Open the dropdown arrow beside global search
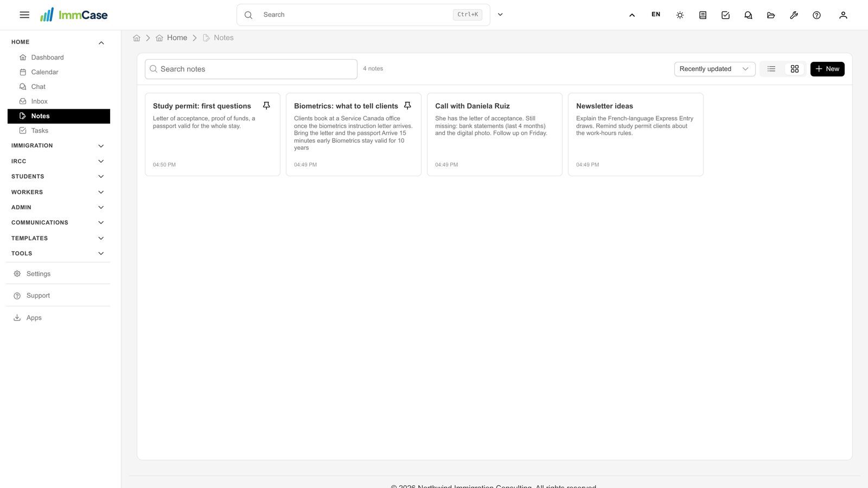The height and width of the screenshot is (488, 868). coord(500,15)
